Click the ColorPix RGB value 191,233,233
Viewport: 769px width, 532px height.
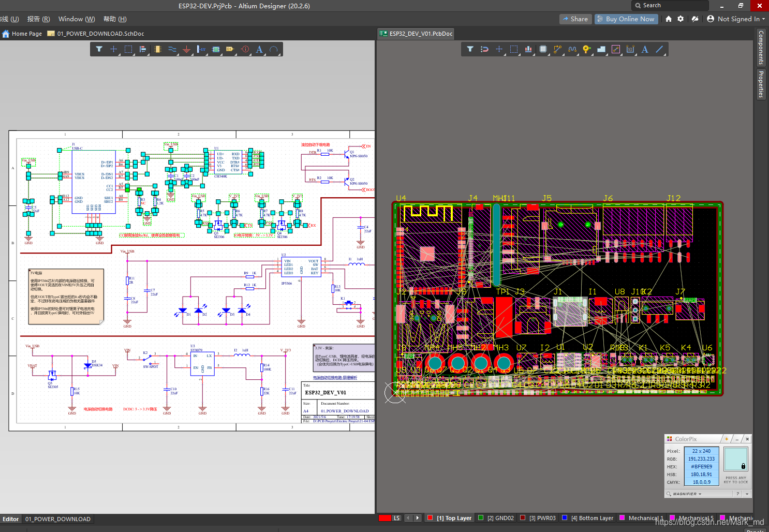coord(702,459)
